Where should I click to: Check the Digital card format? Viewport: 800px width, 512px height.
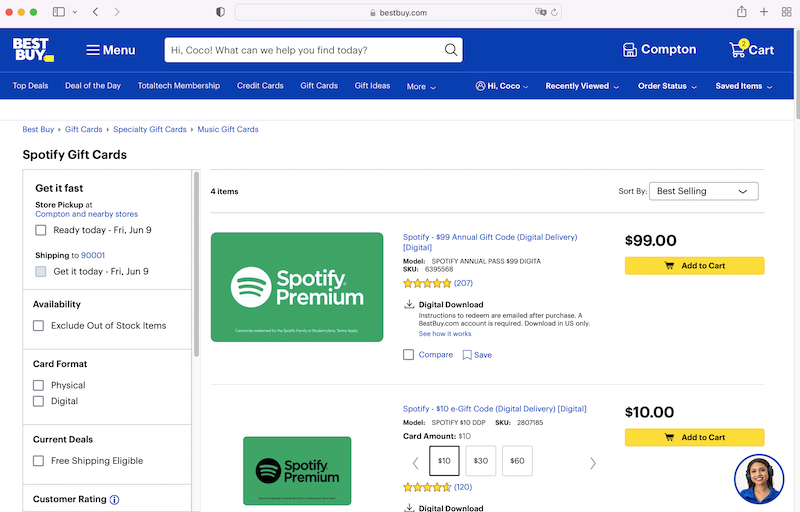[x=38, y=401]
